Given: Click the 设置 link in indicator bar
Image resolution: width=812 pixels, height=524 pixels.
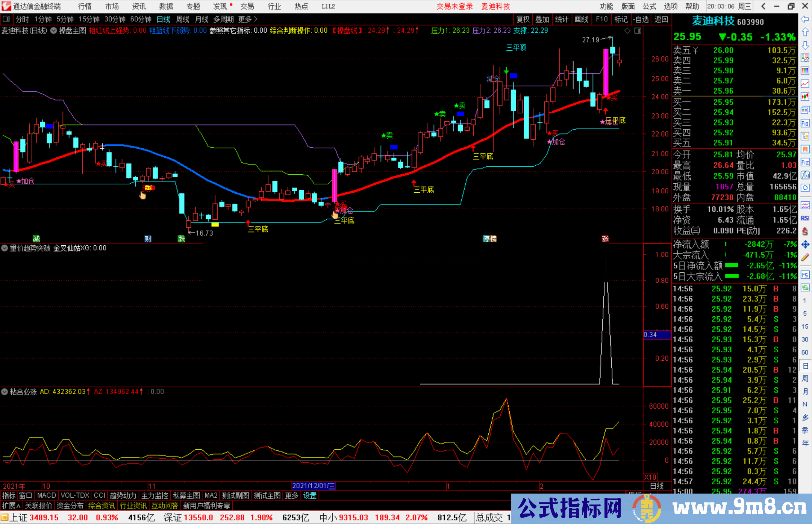Looking at the screenshot, I should click(310, 495).
